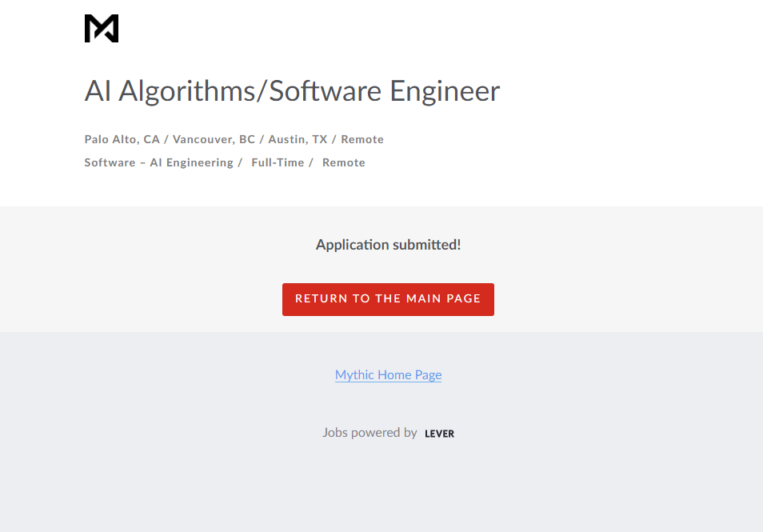
Task: Click the 'Software – AI Engineering' department label
Action: (158, 162)
